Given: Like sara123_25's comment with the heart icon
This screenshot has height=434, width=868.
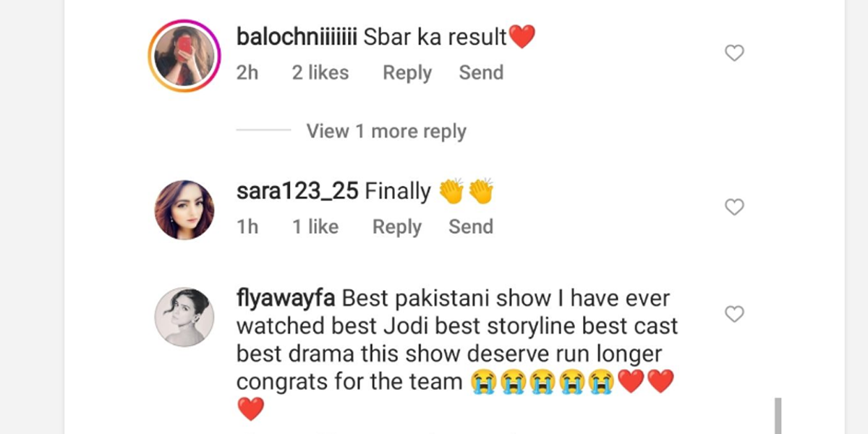Looking at the screenshot, I should [734, 207].
